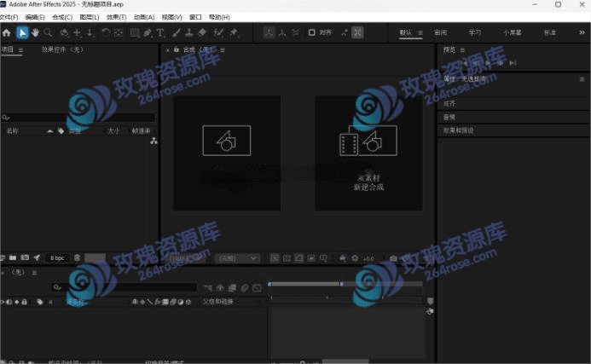Viewport: 591px width, 364px height.
Task: Switch to the 学习 workspace
Action: 474,32
